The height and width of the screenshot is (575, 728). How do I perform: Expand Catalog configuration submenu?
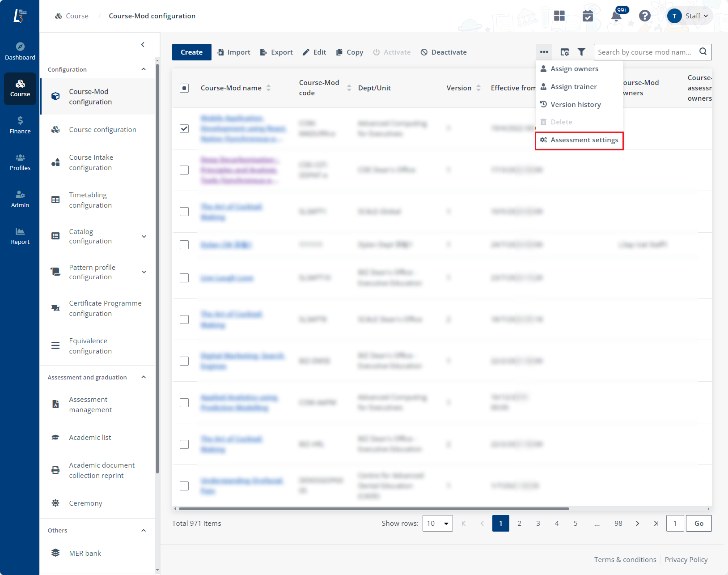coord(144,237)
